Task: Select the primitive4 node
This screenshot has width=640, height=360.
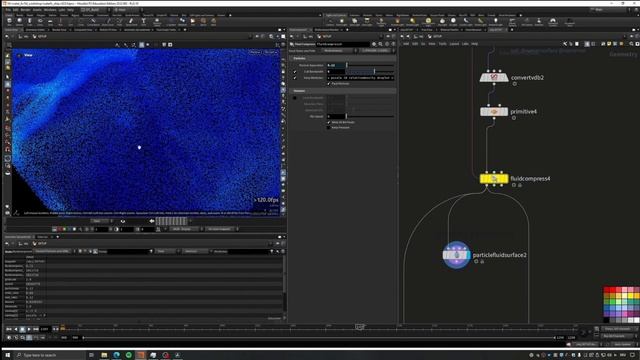Action: tap(494, 111)
